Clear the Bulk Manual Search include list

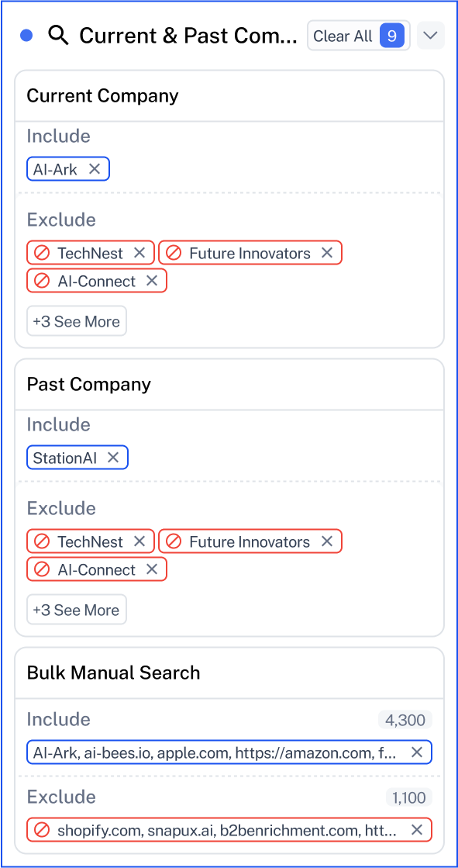point(417,752)
